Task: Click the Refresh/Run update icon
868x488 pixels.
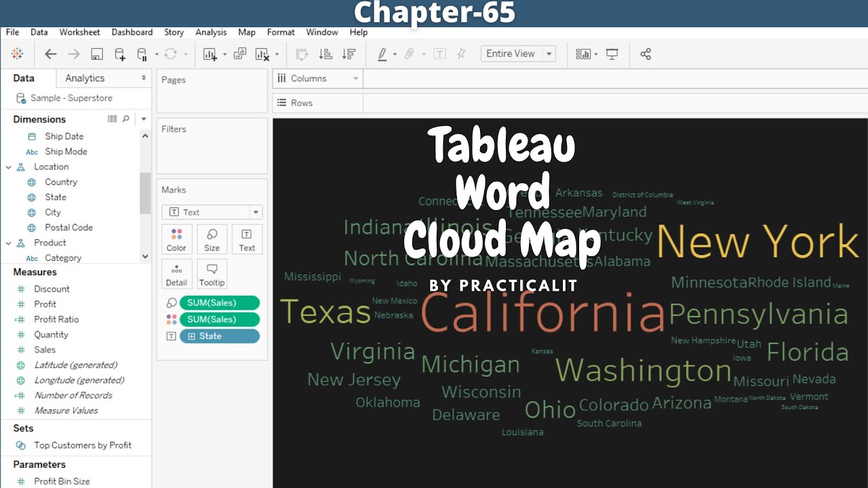Action: (x=170, y=54)
